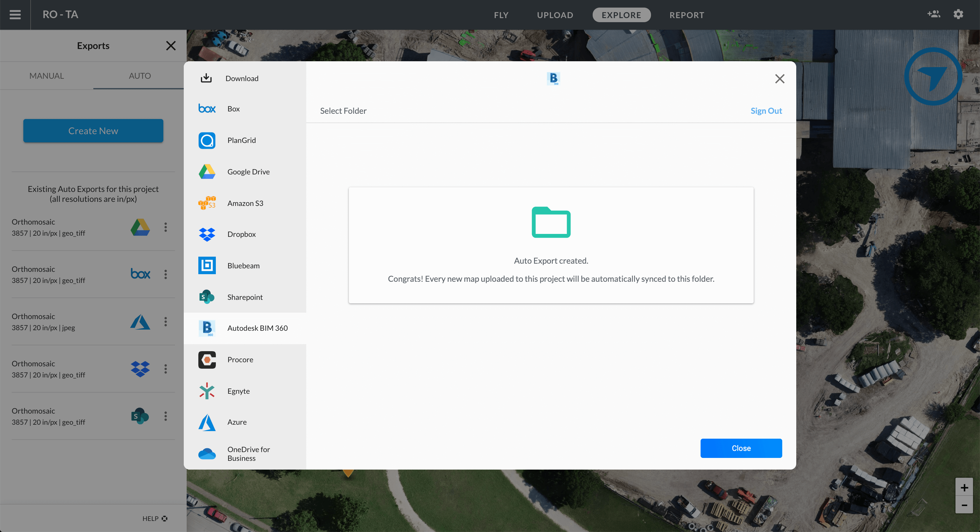
Task: Open options for Box Orthomosaic export
Action: coord(165,274)
